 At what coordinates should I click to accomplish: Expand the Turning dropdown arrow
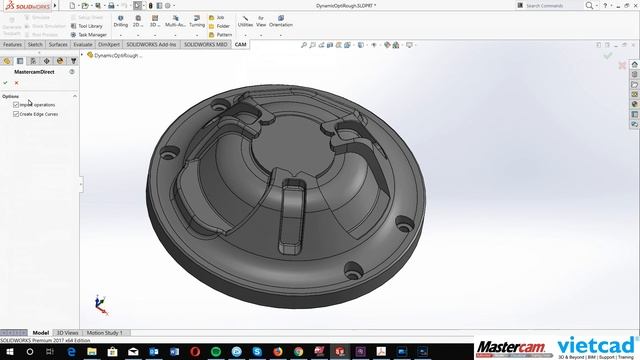pos(197,35)
